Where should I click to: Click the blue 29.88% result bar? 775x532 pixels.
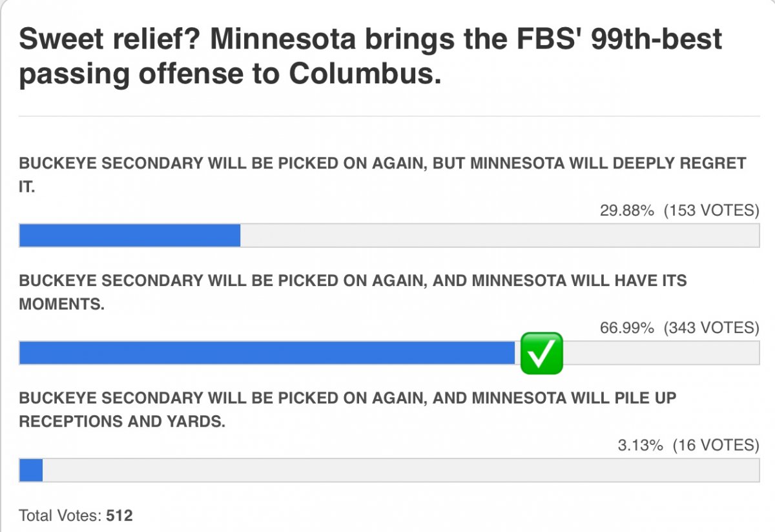point(130,235)
